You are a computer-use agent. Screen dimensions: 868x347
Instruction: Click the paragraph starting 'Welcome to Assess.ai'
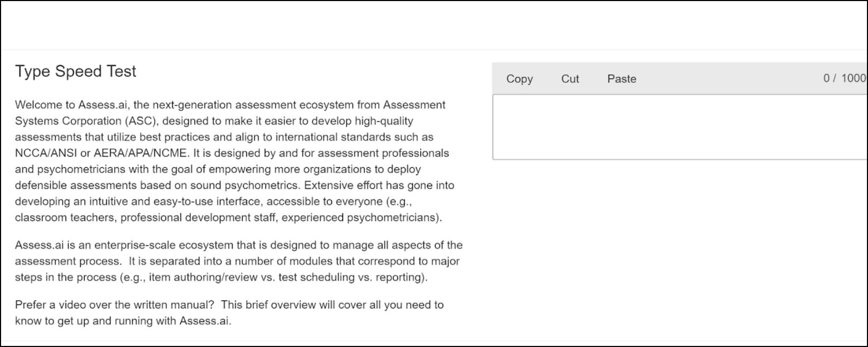(x=235, y=161)
